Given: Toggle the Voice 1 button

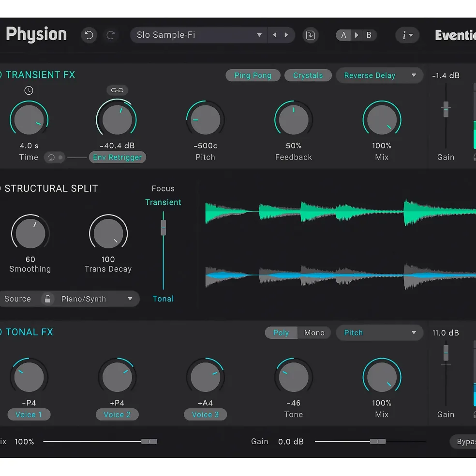Looking at the screenshot, I should 29,415.
